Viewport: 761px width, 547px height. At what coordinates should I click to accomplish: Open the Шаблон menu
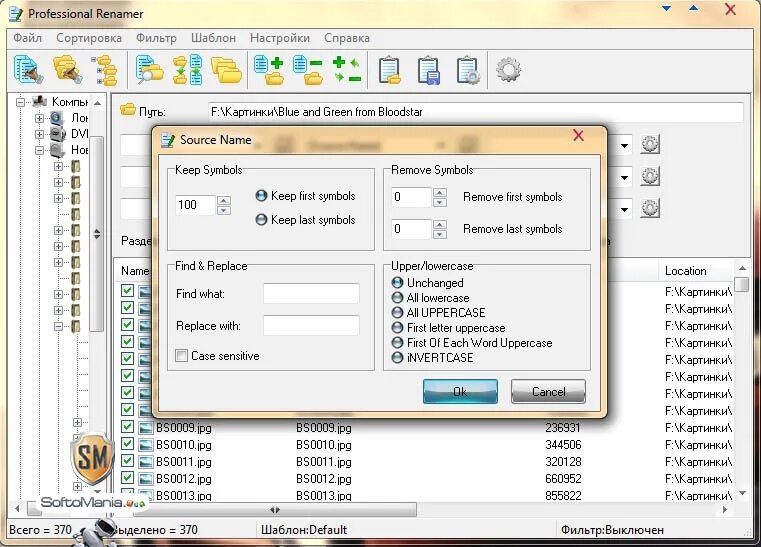(x=213, y=38)
